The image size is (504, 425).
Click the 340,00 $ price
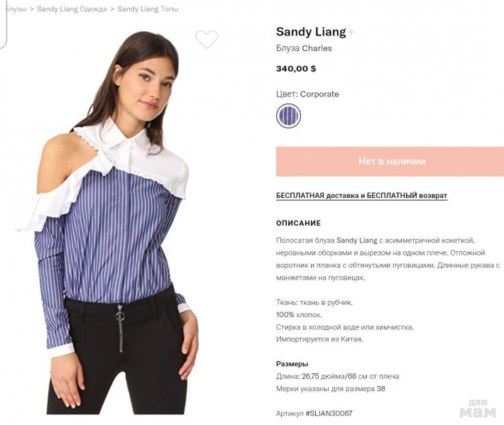coord(296,68)
